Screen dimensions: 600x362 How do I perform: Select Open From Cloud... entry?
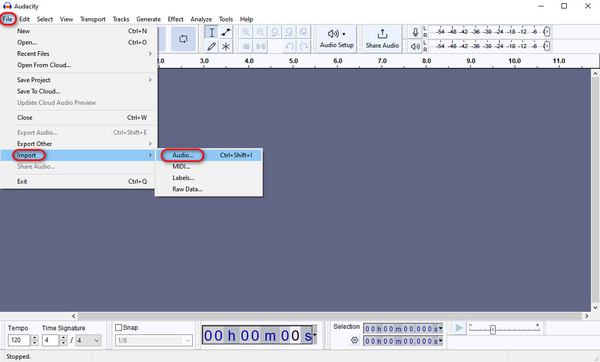coord(79,65)
